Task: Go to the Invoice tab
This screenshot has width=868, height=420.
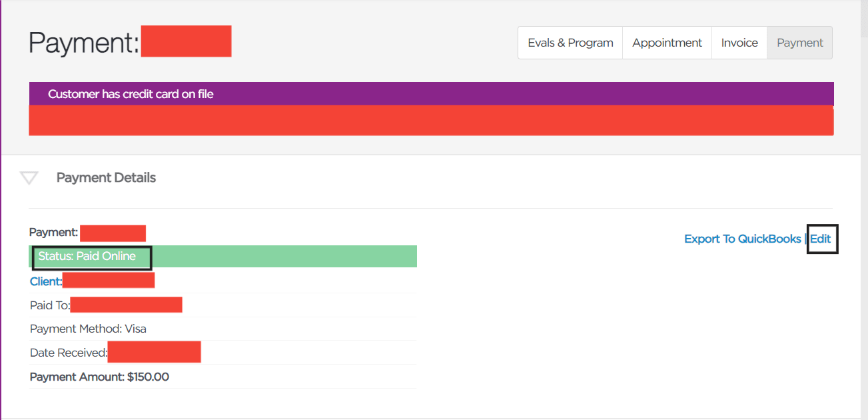Action: pyautogui.click(x=739, y=43)
